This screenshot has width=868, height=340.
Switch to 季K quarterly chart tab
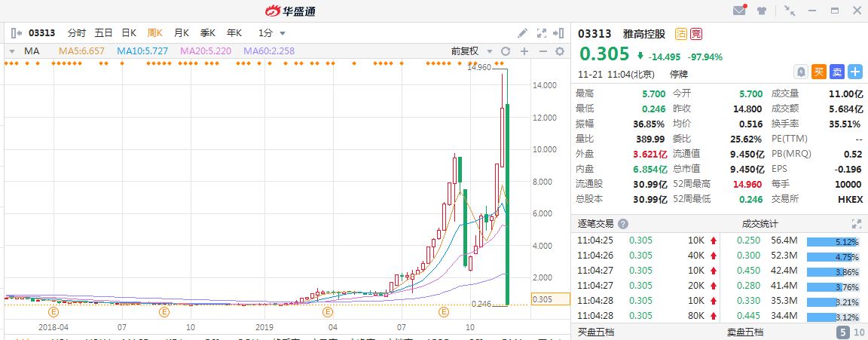(x=208, y=33)
